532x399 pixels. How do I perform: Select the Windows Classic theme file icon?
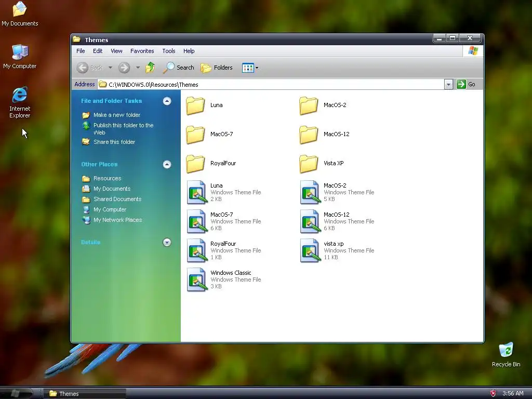pos(197,280)
